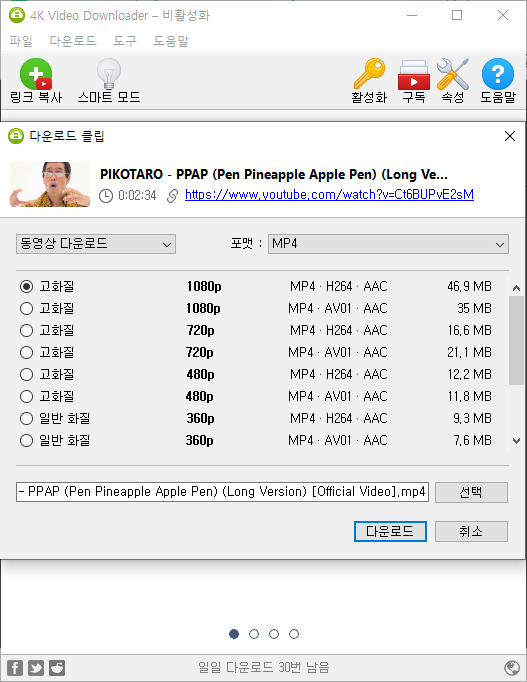Image resolution: width=527 pixels, height=682 pixels.
Task: Click the 4K Video Downloader app logo
Action: 17,15
